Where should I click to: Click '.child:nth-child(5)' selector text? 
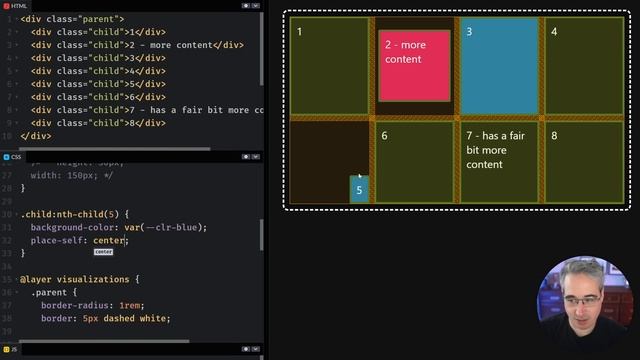coord(70,214)
